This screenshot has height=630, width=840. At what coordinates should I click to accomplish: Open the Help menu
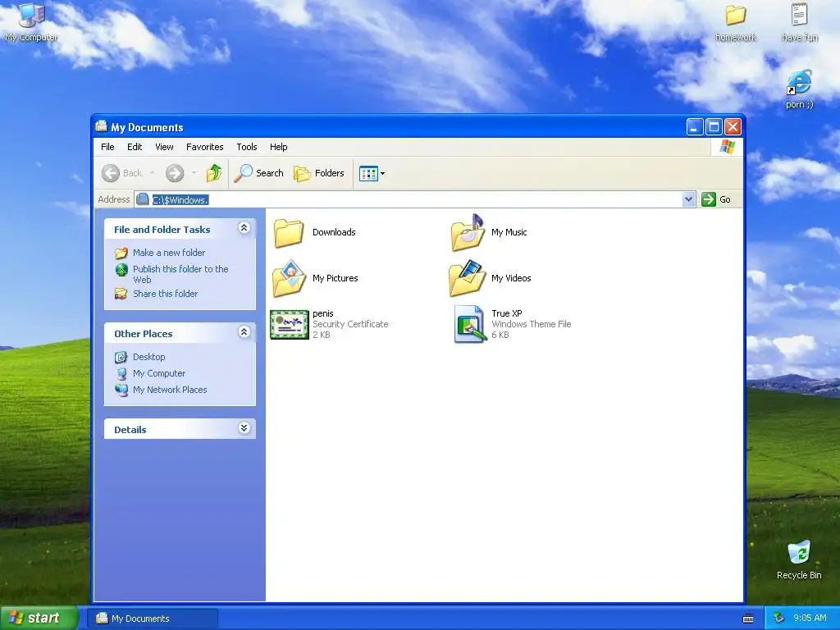(x=279, y=147)
